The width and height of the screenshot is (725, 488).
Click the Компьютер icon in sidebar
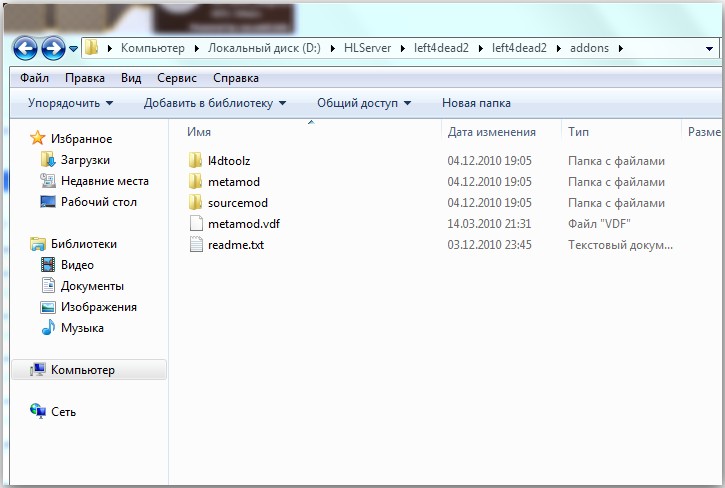click(x=38, y=370)
